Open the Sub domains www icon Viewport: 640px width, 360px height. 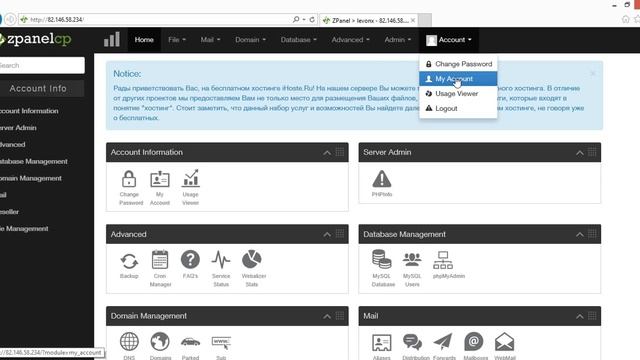(x=221, y=342)
